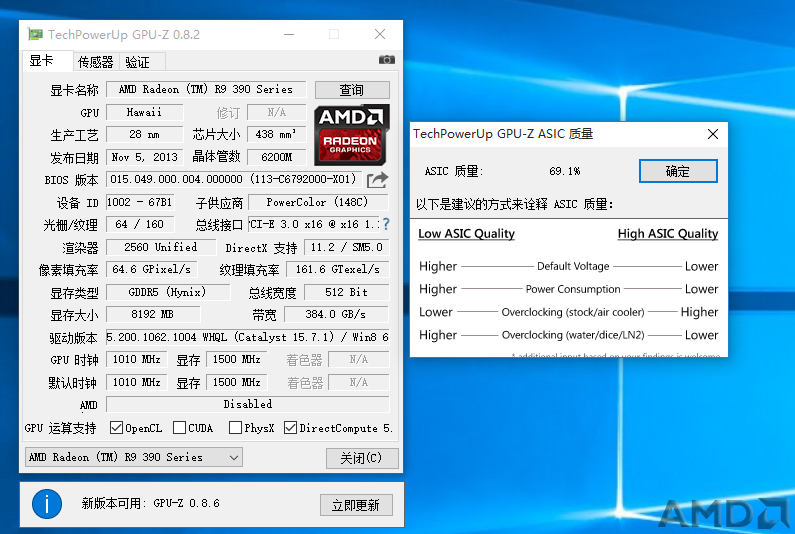Click pixel fillrate 64.6 GPixel/s
This screenshot has width=795, height=534.
(x=152, y=269)
